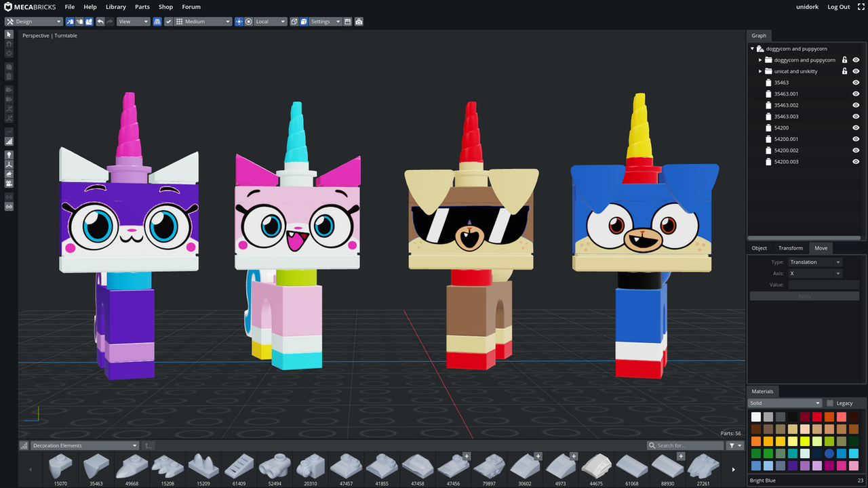Screen dimensions: 868x488
Task: Click the glasses icon in left sidebar
Action: (x=9, y=206)
